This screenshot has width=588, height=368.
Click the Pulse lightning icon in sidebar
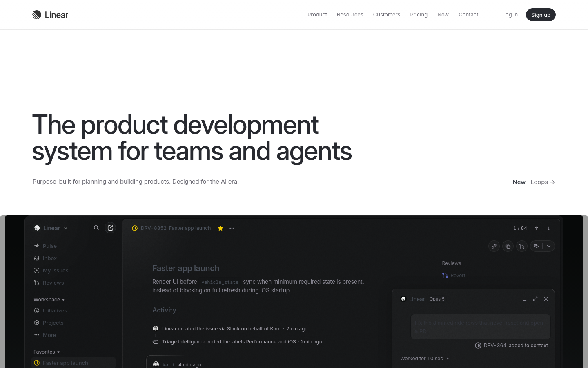pos(37,246)
